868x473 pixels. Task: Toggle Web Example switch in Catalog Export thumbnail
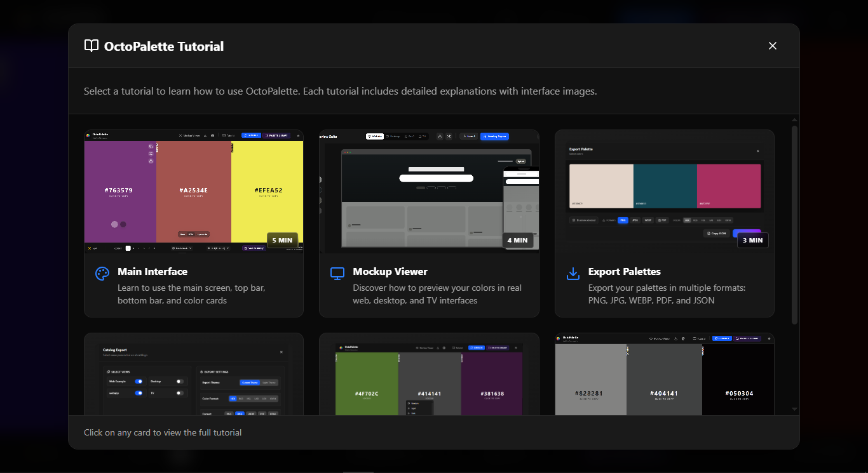coord(138,382)
